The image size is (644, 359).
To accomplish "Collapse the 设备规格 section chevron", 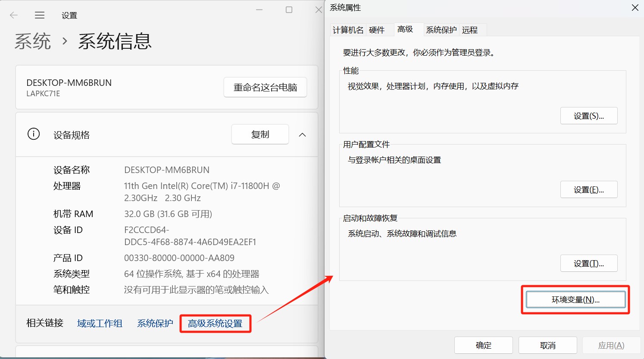I will (x=303, y=135).
